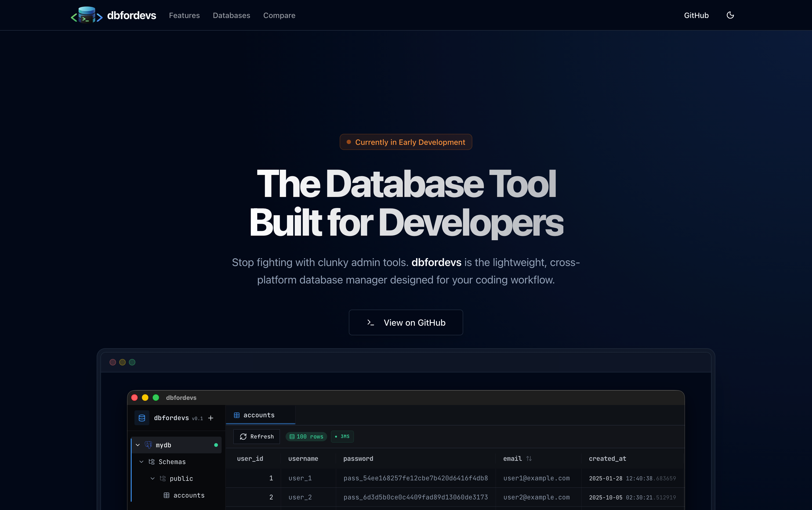Collapse the mydb connection tree
The height and width of the screenshot is (510, 812).
(137, 444)
